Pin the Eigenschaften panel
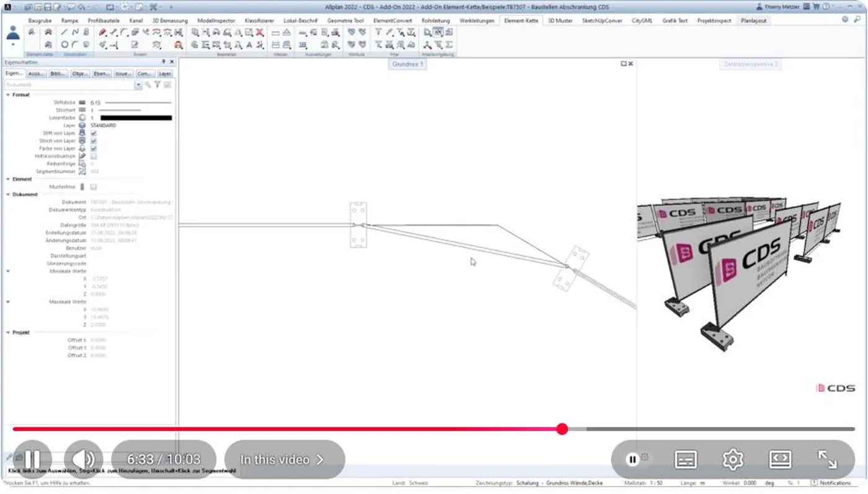 point(164,63)
